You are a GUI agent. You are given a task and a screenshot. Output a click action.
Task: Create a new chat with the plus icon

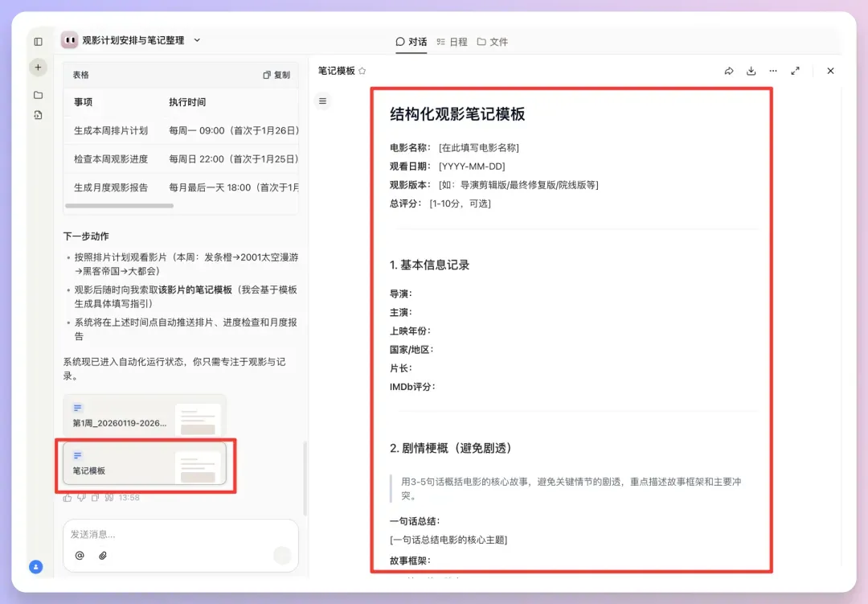38,67
